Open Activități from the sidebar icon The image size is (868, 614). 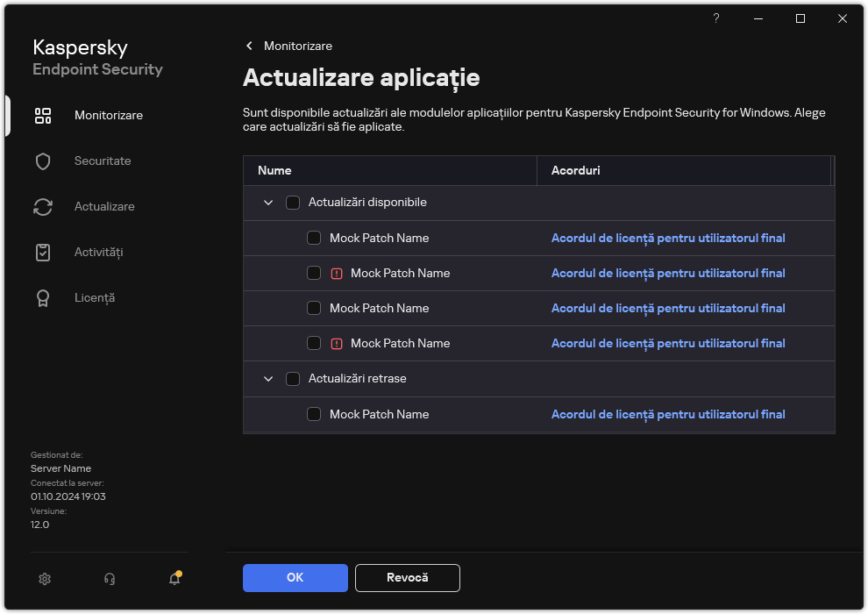click(43, 252)
